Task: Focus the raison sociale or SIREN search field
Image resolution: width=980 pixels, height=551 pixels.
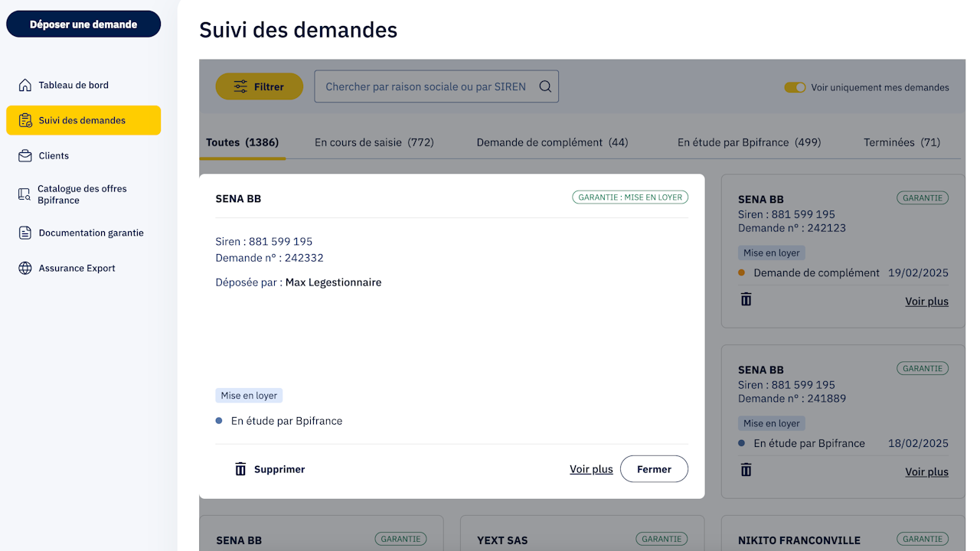Action: [426, 86]
